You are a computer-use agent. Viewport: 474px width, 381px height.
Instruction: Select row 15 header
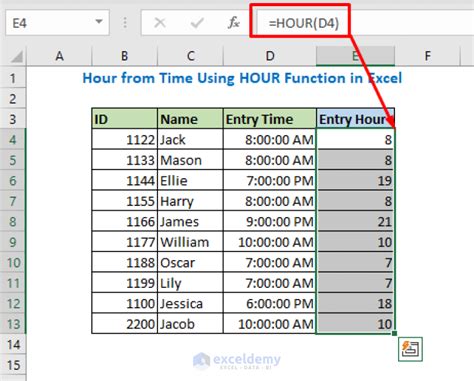point(13,365)
